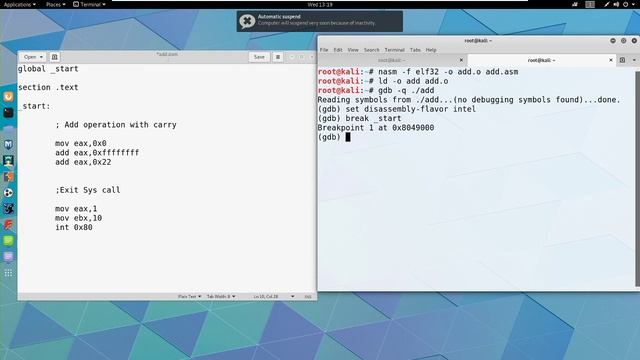Open the Places menu in top bar
The height and width of the screenshot is (360, 640).
(x=56, y=4)
